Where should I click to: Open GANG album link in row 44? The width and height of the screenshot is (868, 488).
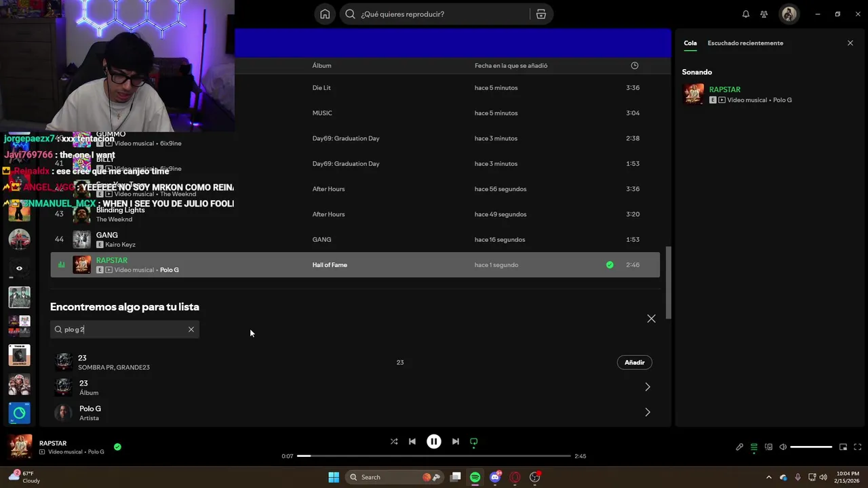(x=321, y=239)
